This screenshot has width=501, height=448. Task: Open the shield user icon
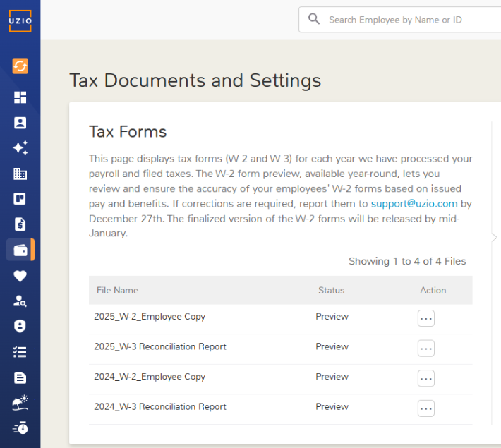20,326
